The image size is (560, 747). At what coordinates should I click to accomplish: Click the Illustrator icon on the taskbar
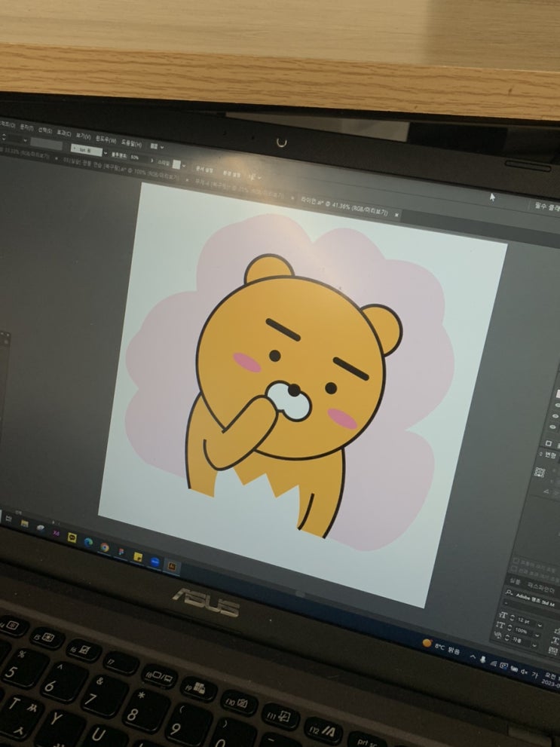coord(172,566)
